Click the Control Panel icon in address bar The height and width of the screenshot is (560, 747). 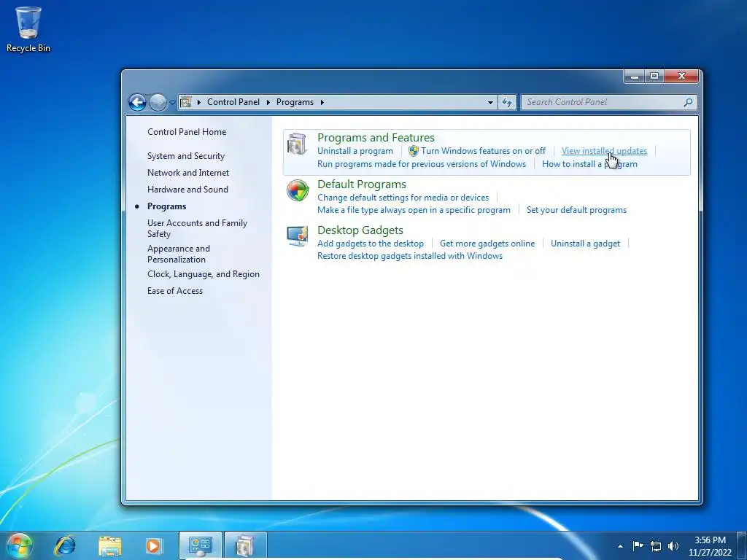tap(186, 102)
